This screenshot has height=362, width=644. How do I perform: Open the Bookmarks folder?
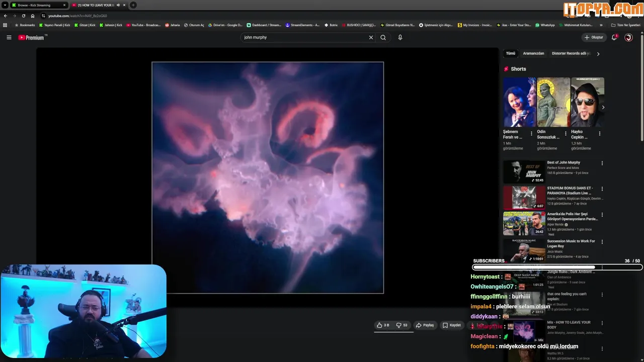[x=25, y=25]
